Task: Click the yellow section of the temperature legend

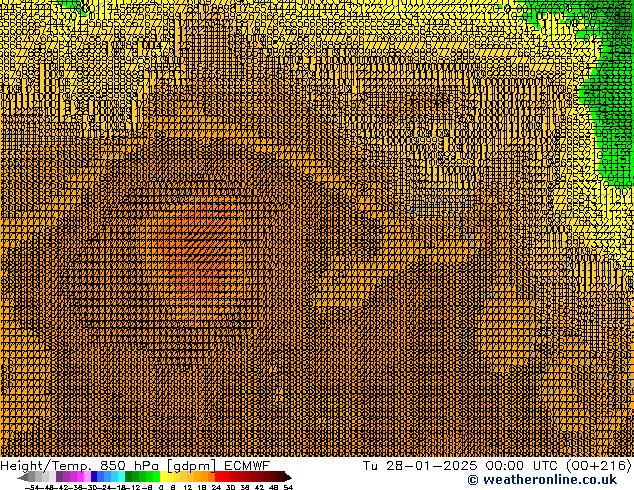Action: [x=170, y=476]
